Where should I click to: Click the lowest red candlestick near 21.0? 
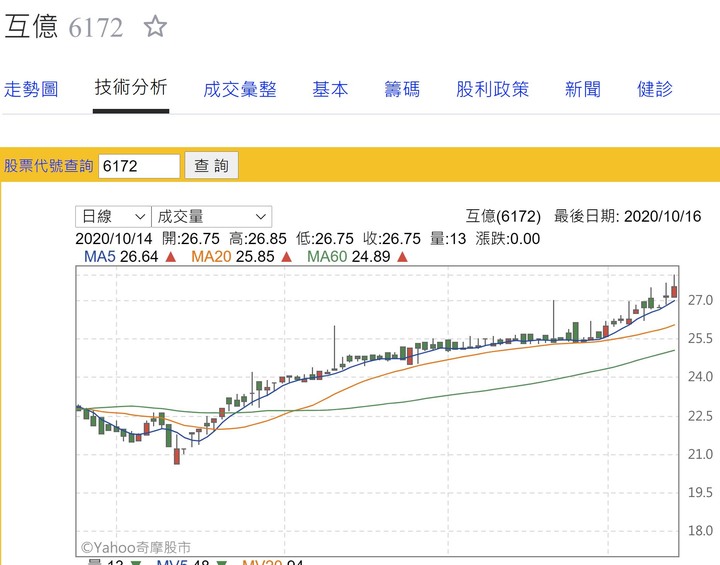(x=177, y=455)
